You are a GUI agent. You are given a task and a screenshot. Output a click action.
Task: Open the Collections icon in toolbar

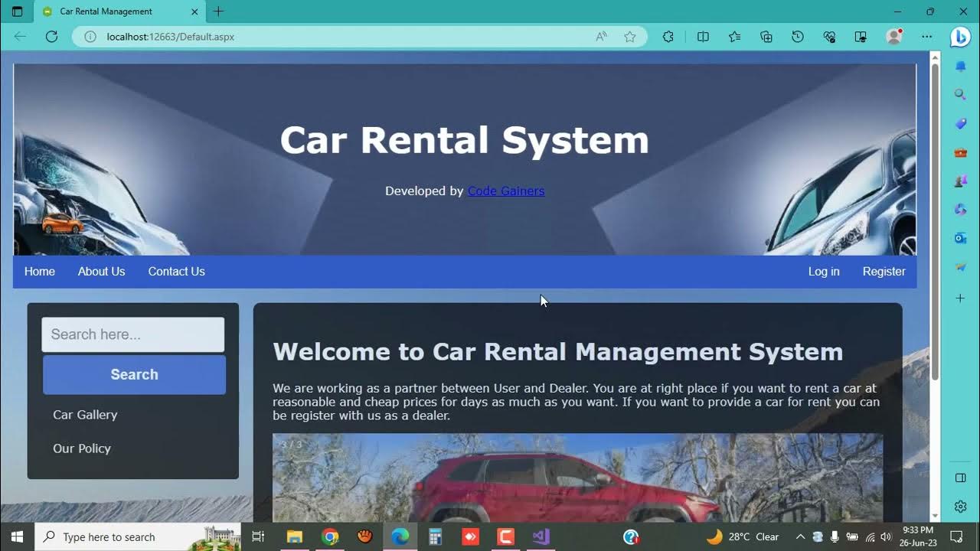point(766,37)
